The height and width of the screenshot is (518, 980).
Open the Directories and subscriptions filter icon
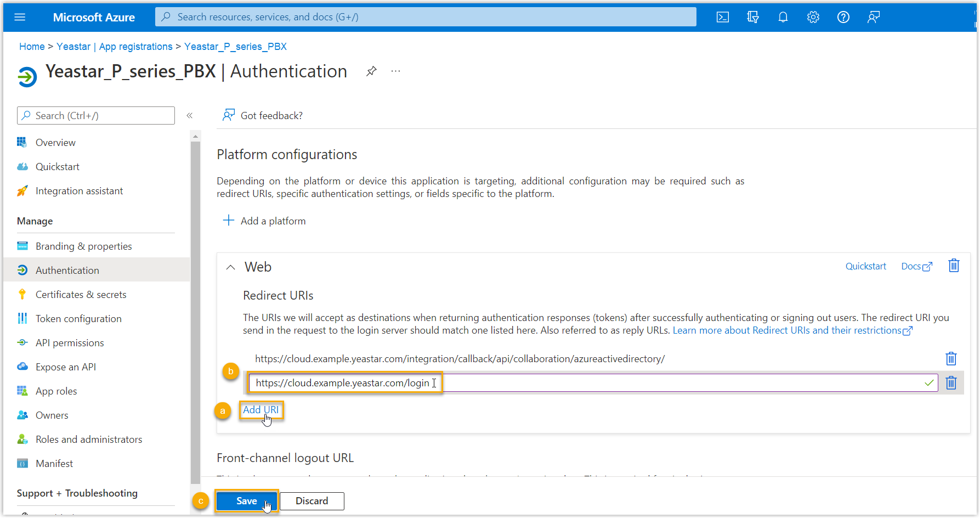tap(753, 17)
